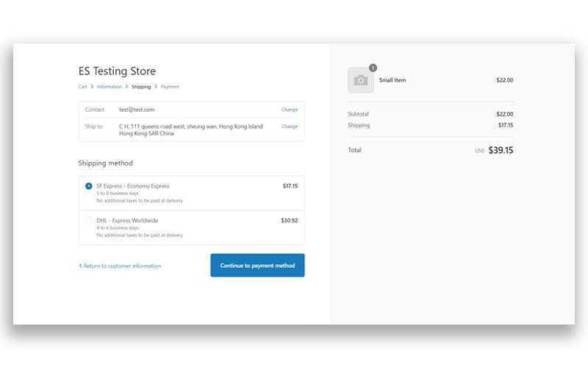Click the $17.15 SF Express price

[290, 186]
